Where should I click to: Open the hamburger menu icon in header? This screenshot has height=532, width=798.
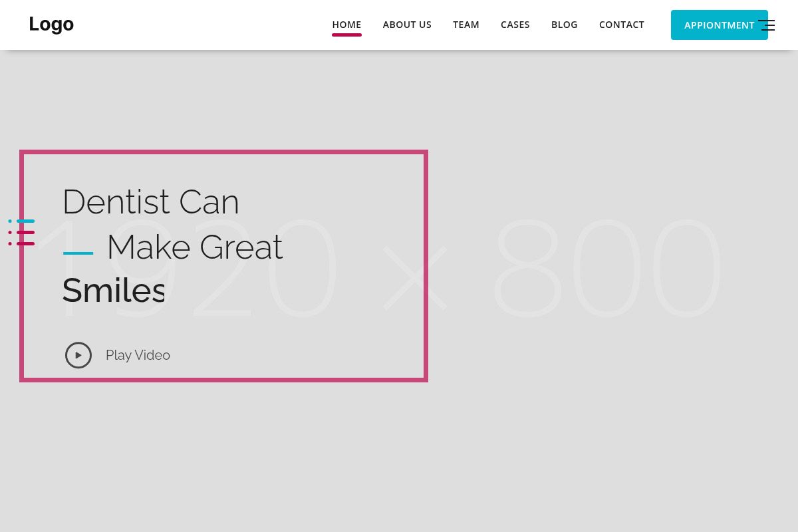point(767,25)
